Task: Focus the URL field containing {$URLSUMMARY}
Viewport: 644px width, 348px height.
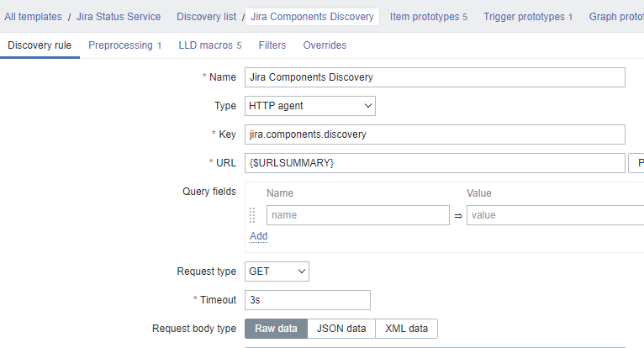Action: pyautogui.click(x=435, y=162)
